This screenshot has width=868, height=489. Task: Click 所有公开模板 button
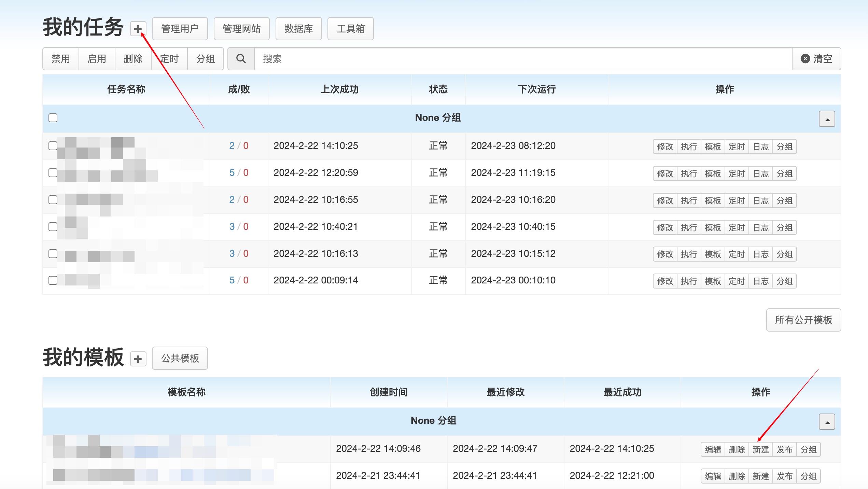coord(803,320)
